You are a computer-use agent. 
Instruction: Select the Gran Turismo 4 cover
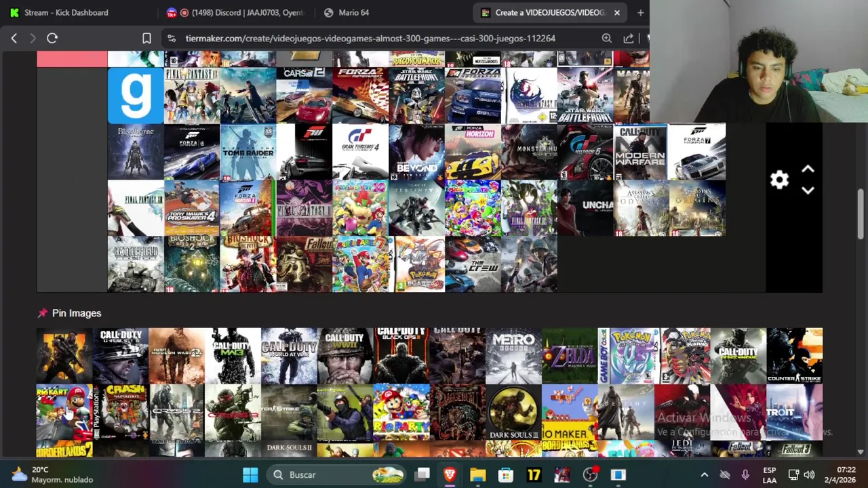click(360, 152)
